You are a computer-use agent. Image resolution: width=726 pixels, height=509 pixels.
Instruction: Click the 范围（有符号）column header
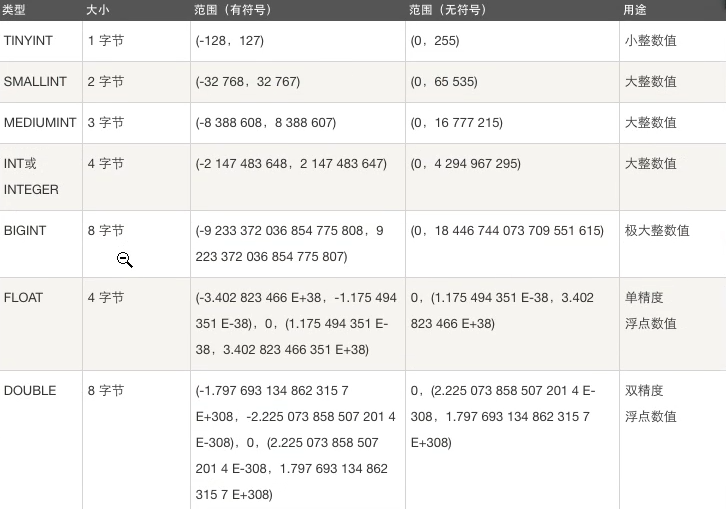coord(233,10)
